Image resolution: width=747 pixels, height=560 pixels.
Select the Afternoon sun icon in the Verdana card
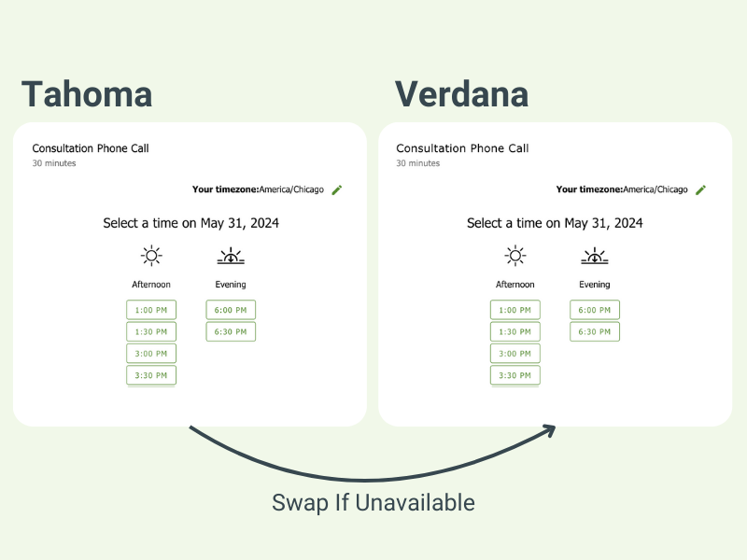(514, 254)
